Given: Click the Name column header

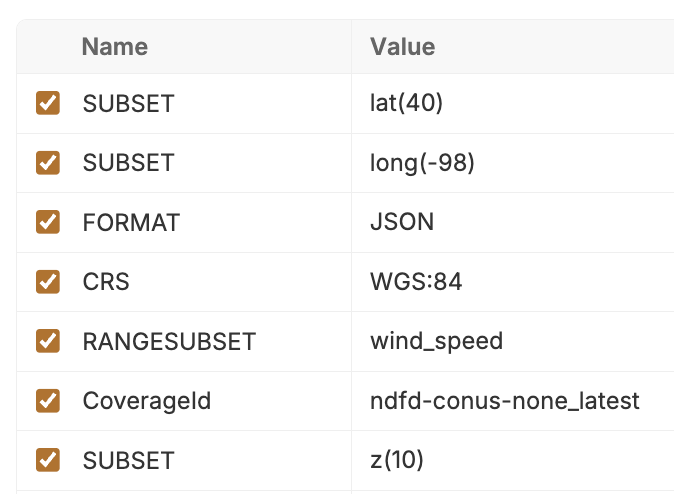Looking at the screenshot, I should pos(115,46).
